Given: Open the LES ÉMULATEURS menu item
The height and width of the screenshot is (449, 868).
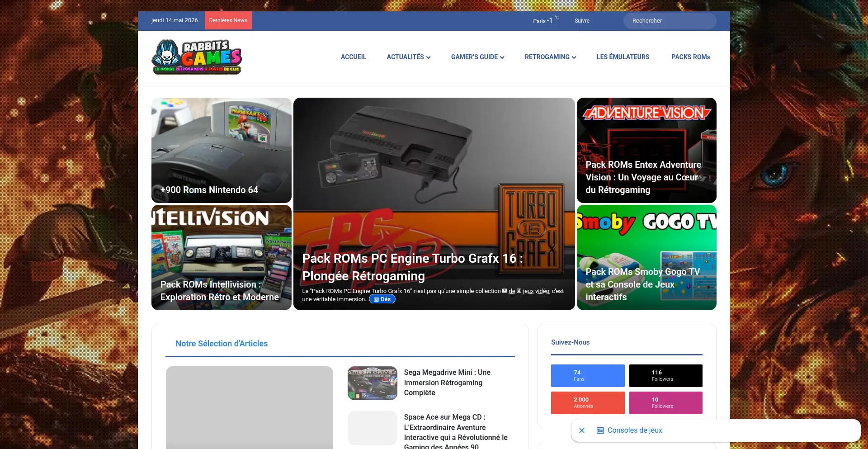Looking at the screenshot, I should 623,57.
